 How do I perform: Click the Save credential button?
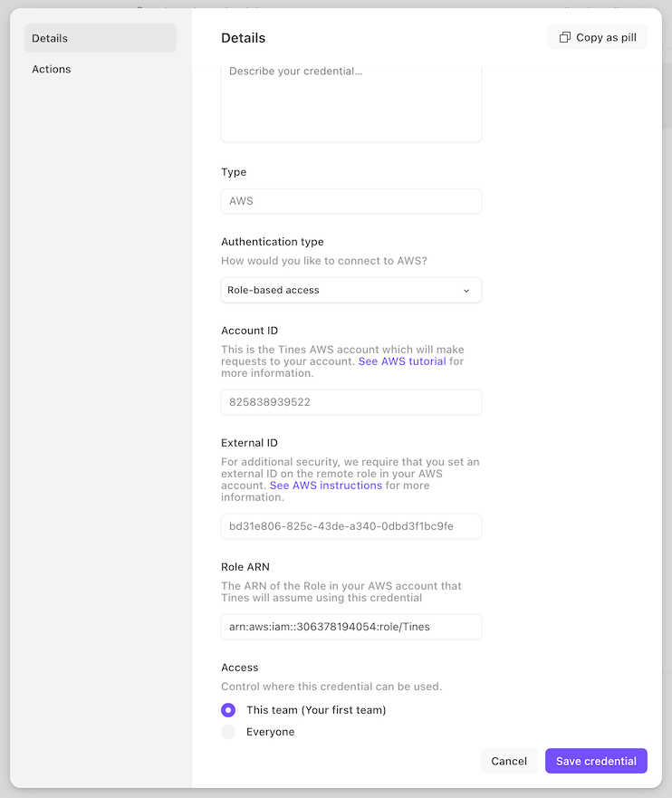[596, 761]
